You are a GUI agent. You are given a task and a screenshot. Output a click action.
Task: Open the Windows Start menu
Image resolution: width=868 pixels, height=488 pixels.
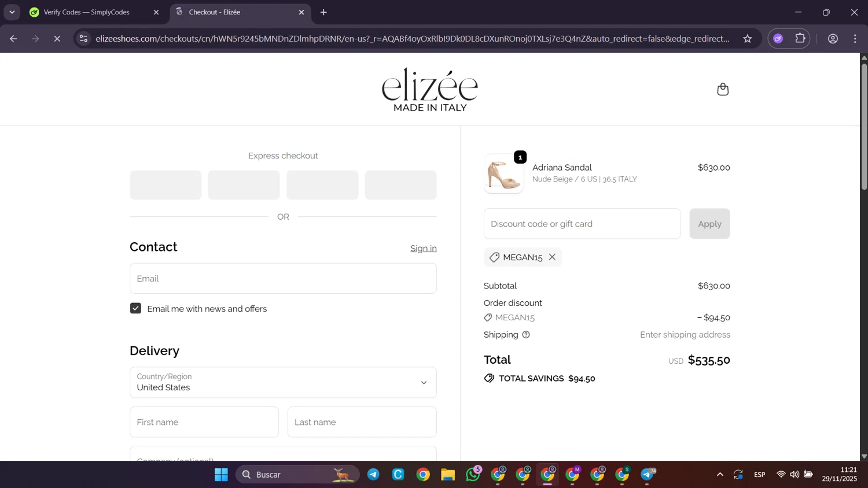pyautogui.click(x=221, y=475)
